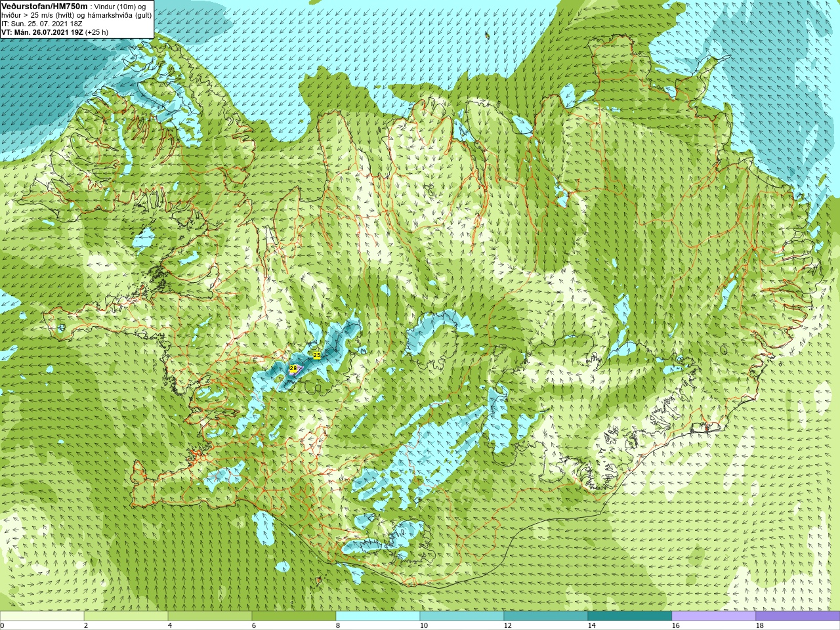
Task: Select the 16–18 m/s lavender legend color
Action: click(714, 616)
